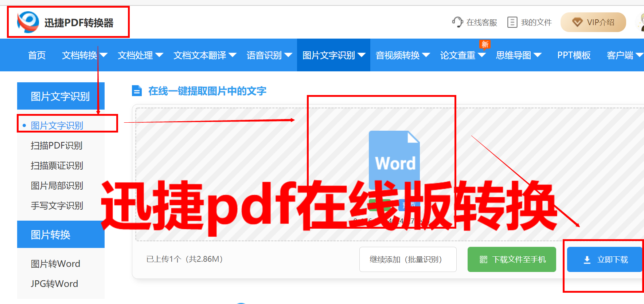Click the 迅捷PDF转换器 logo icon
This screenshot has width=644, height=304.
click(28, 22)
